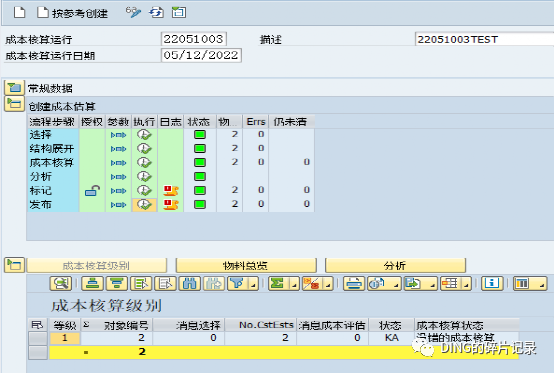Open parameters for the 选择 step
Screen dimensions: 554x373
coord(118,135)
